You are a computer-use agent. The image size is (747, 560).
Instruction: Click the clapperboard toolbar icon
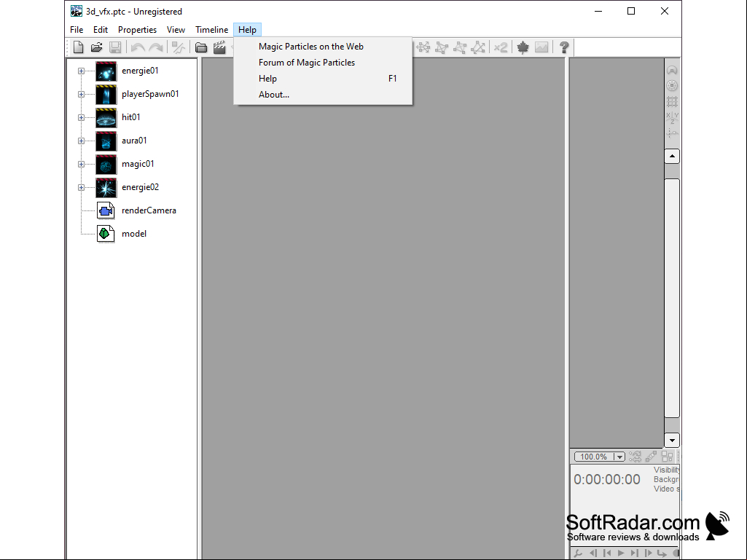tap(219, 47)
